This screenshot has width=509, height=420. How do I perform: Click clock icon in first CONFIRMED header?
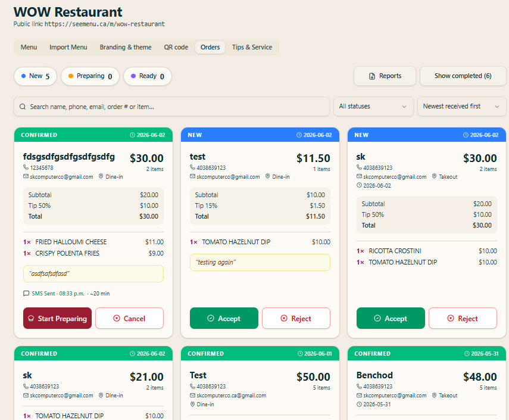[132, 135]
